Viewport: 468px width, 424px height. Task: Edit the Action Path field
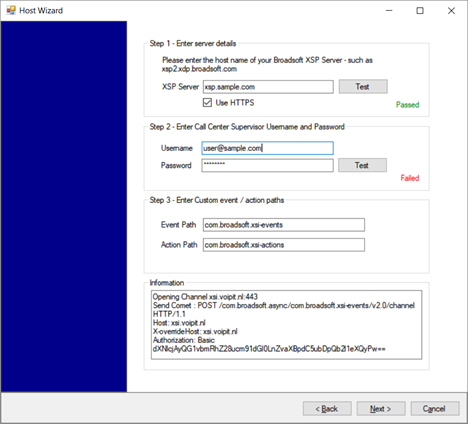pyautogui.click(x=284, y=245)
